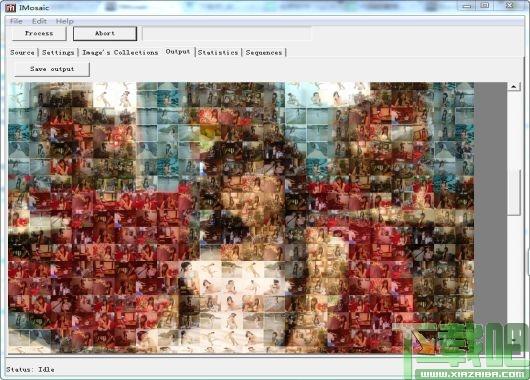Click the vertical scrollbar thumb of output
Image resolution: width=530 pixels, height=380 pixels.
pos(514,192)
